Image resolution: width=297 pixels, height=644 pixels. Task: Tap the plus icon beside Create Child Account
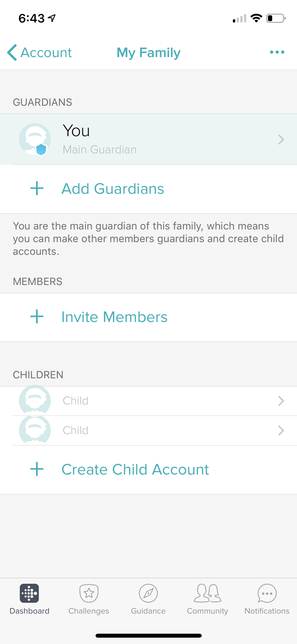coord(37,469)
